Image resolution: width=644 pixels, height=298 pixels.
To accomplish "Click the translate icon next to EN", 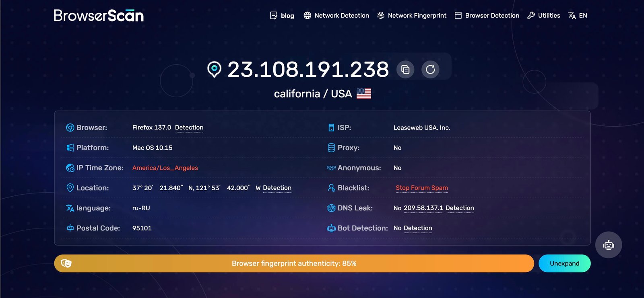I will tap(572, 15).
